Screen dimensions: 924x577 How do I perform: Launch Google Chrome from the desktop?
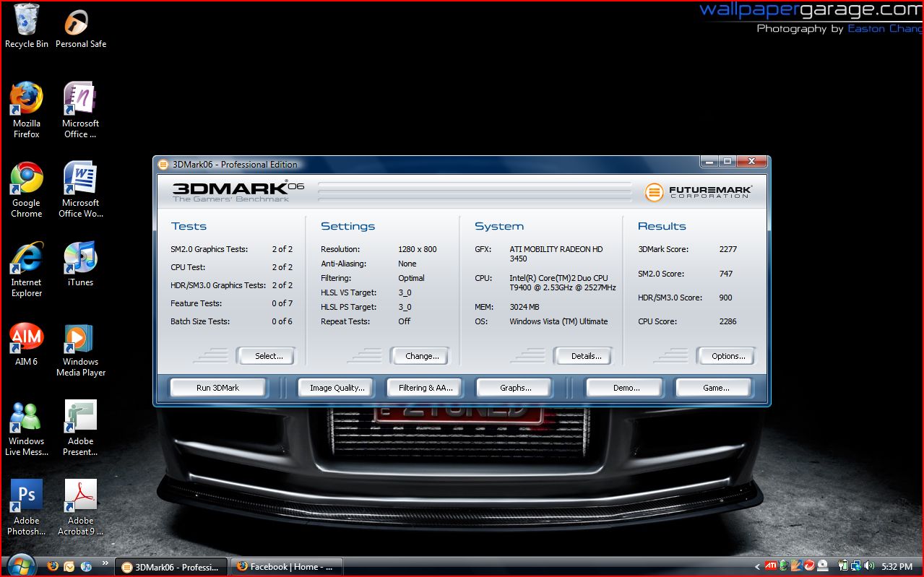(x=26, y=189)
